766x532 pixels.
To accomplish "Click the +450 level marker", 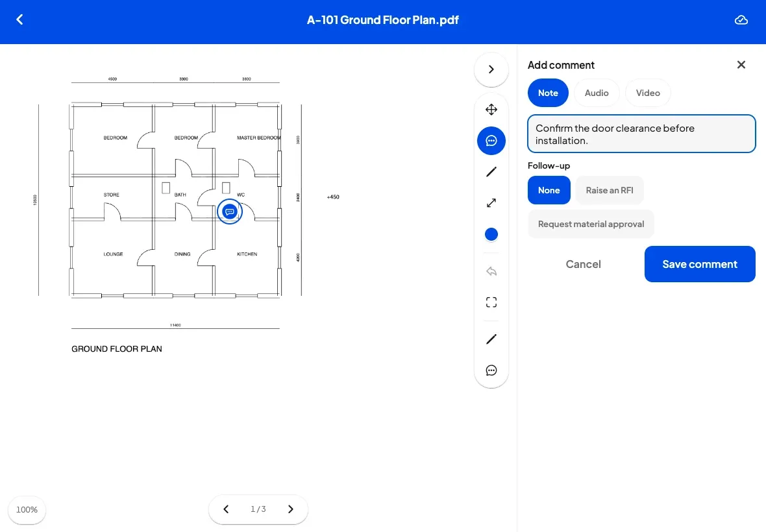I will pyautogui.click(x=332, y=197).
